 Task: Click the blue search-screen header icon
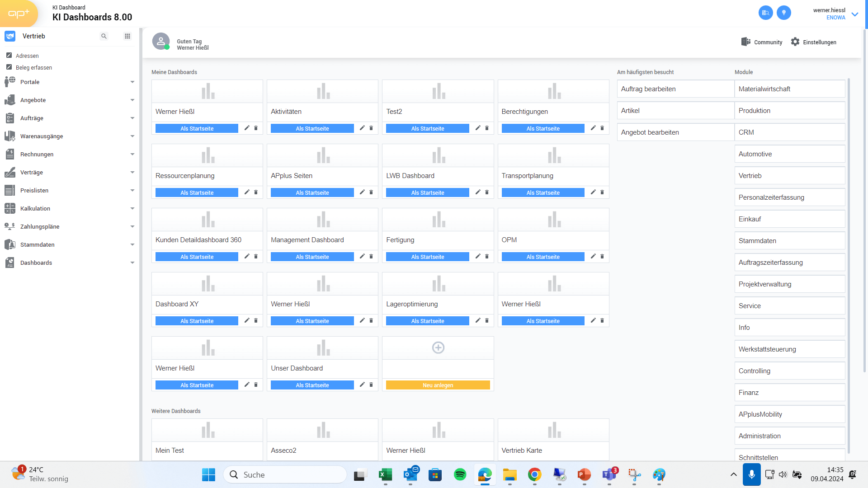click(766, 13)
